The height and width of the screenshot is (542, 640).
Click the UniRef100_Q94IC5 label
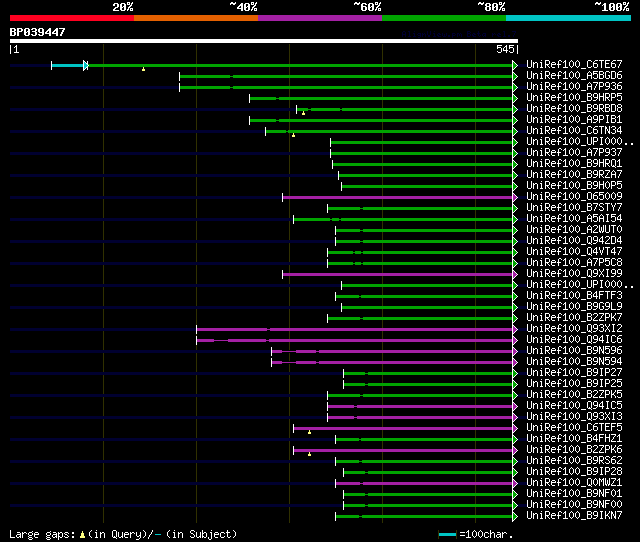(x=574, y=406)
